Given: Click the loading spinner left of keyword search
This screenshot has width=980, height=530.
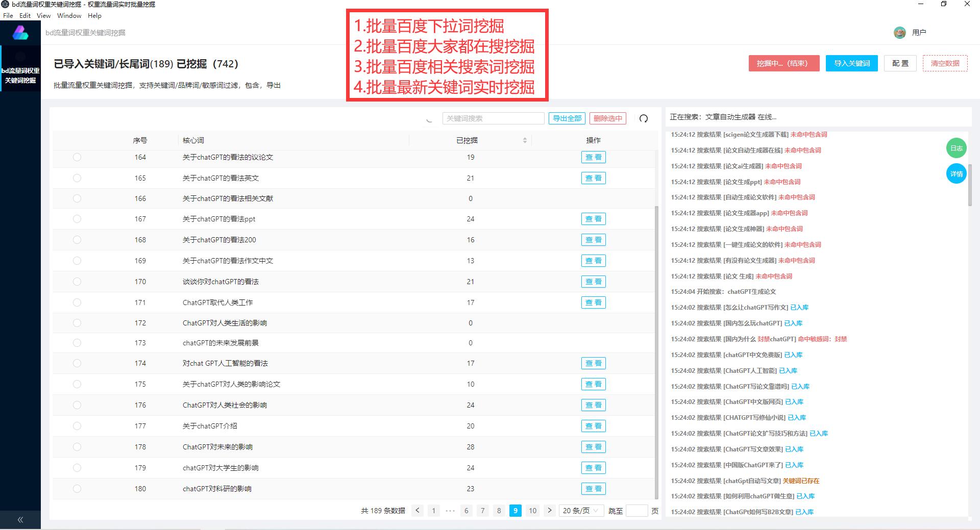Looking at the screenshot, I should click(x=429, y=118).
